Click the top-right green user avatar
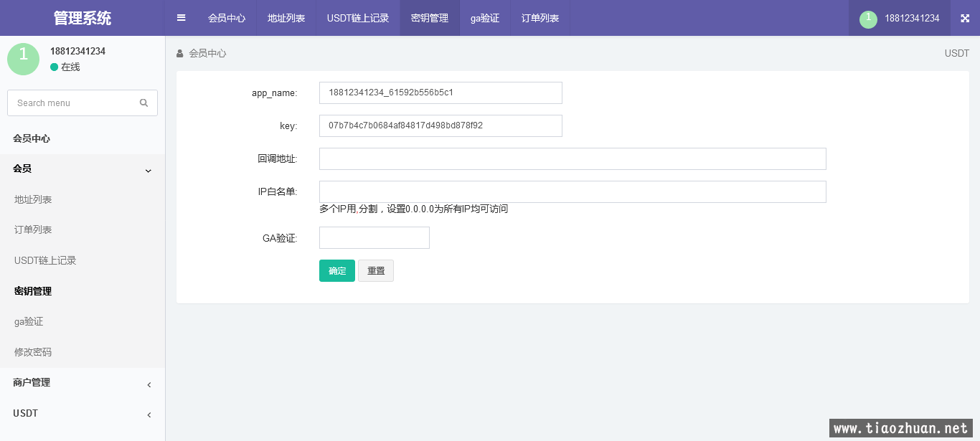This screenshot has width=980, height=441. [x=868, y=19]
